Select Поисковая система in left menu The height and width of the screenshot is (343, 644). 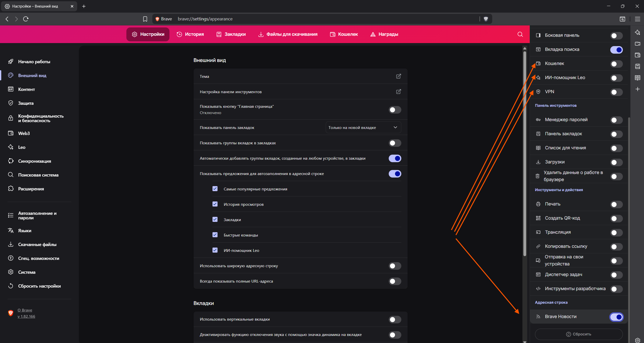pos(38,175)
